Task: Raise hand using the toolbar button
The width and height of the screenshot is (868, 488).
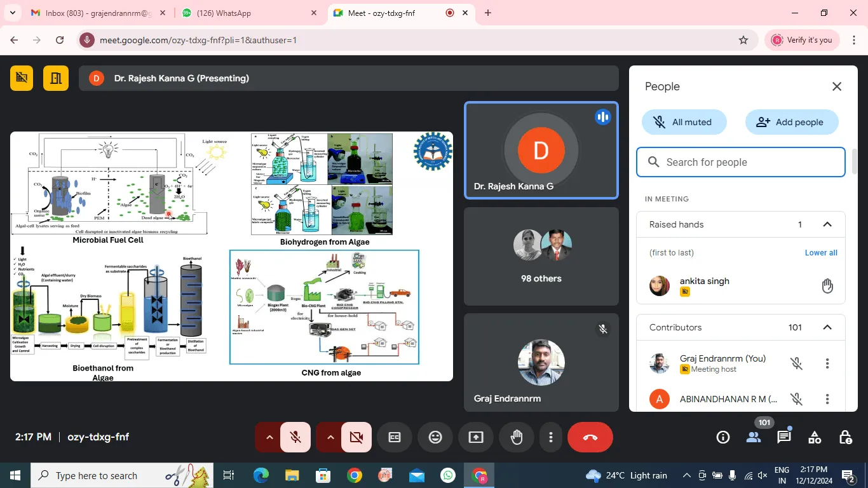Action: pyautogui.click(x=517, y=437)
